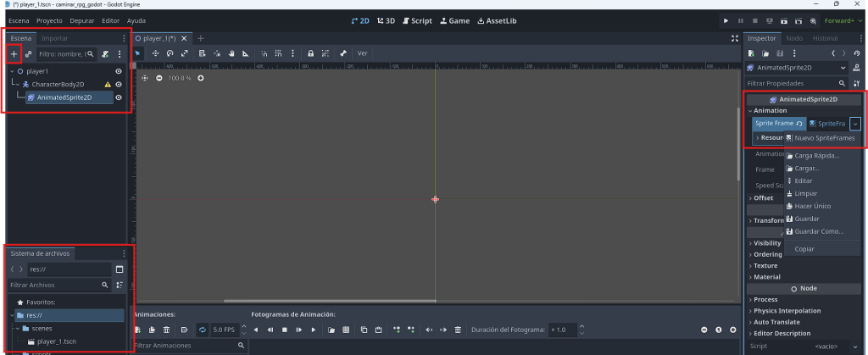This screenshot has width=868, height=355.
Task: Click the lock selected node icon
Action: [311, 53]
